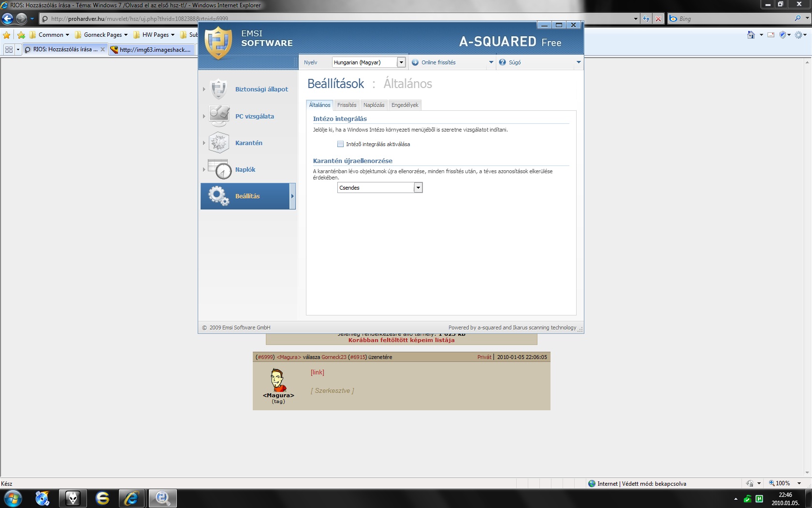Switch to the Frissítés tab

tap(347, 105)
